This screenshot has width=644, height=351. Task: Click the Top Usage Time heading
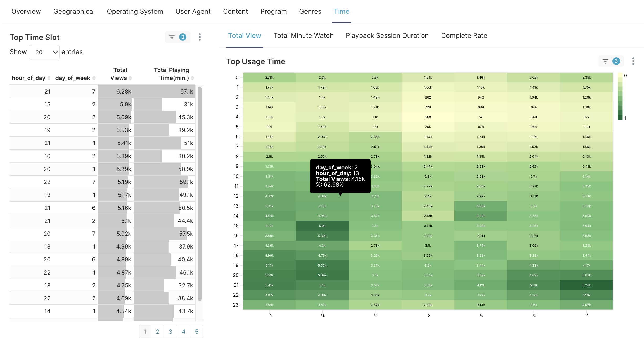pyautogui.click(x=256, y=61)
